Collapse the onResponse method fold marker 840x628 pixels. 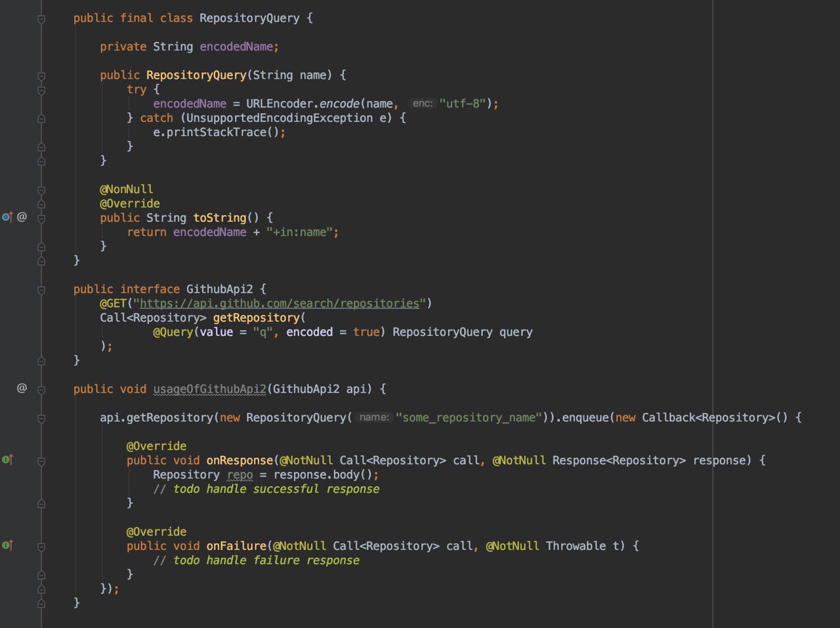(41, 461)
